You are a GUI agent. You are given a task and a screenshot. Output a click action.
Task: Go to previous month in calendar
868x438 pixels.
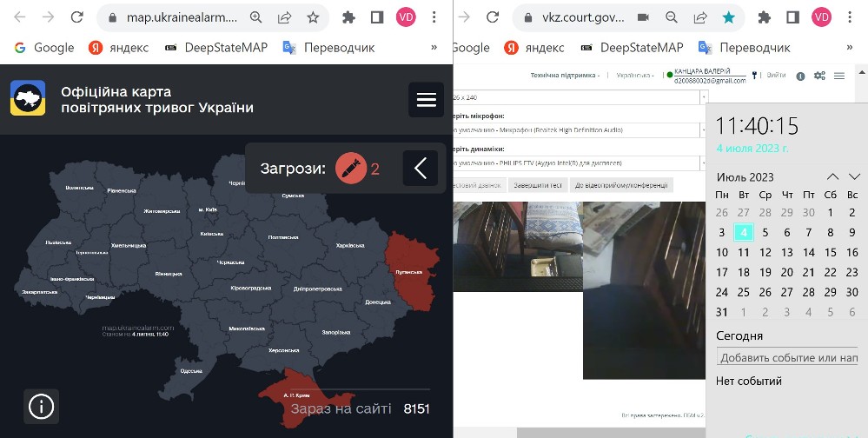click(832, 176)
